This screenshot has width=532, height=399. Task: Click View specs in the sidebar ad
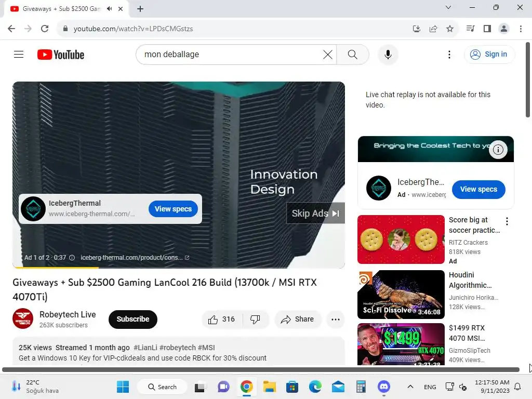[x=478, y=189]
